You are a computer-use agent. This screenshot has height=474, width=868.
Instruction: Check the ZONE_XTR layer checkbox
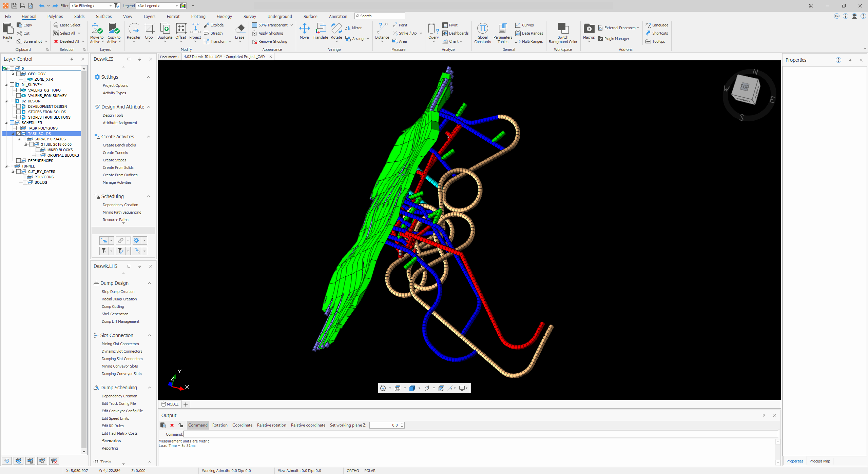tap(25, 79)
